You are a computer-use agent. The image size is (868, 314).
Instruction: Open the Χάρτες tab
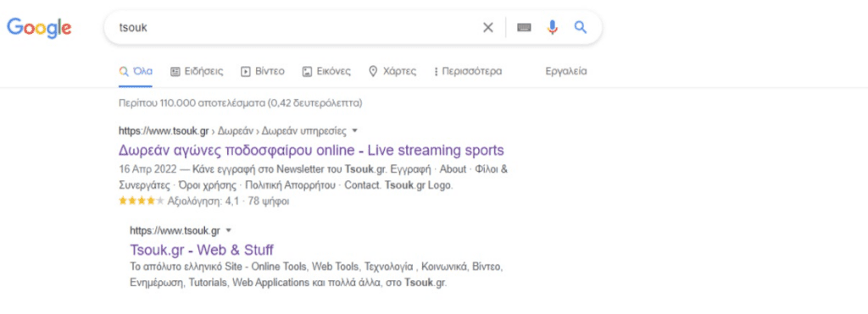(392, 71)
